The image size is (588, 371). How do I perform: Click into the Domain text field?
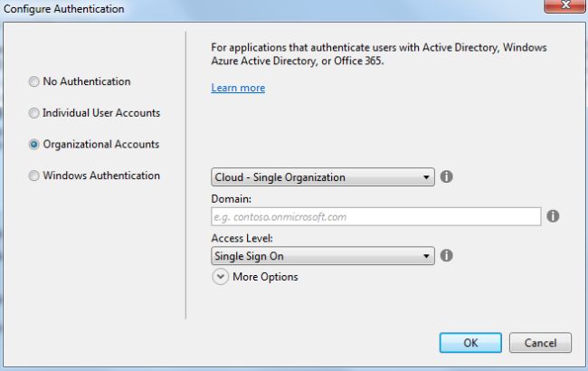point(375,216)
